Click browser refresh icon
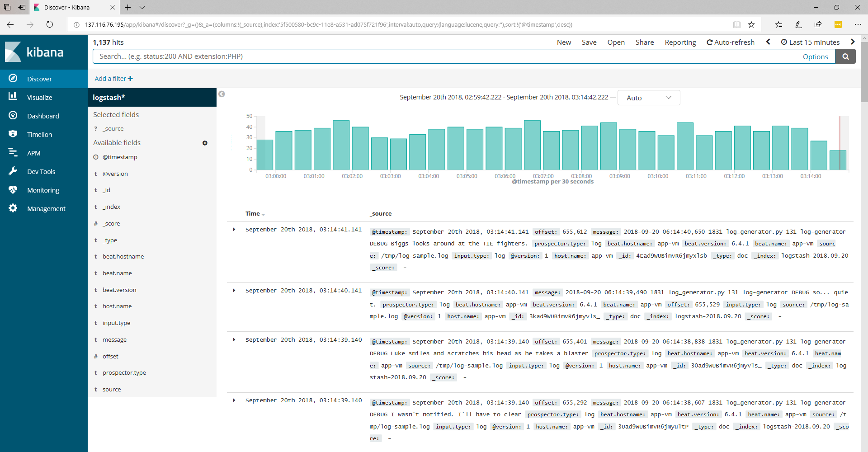 point(50,24)
